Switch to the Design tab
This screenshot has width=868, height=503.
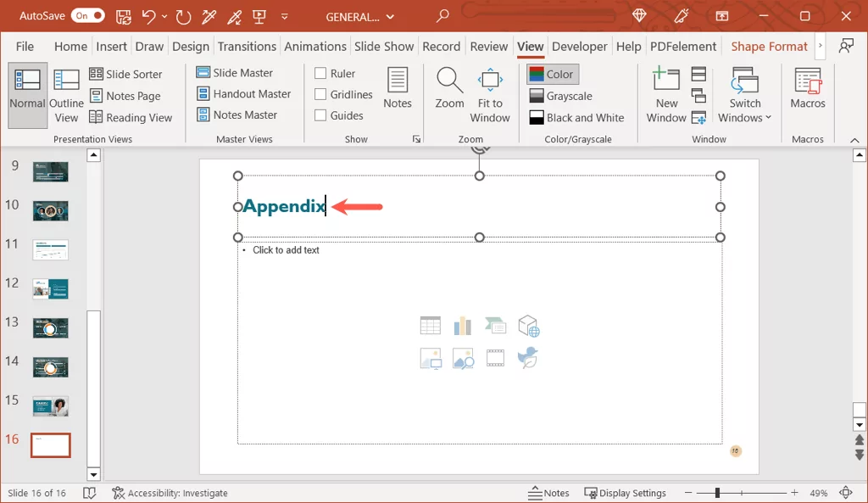point(191,47)
